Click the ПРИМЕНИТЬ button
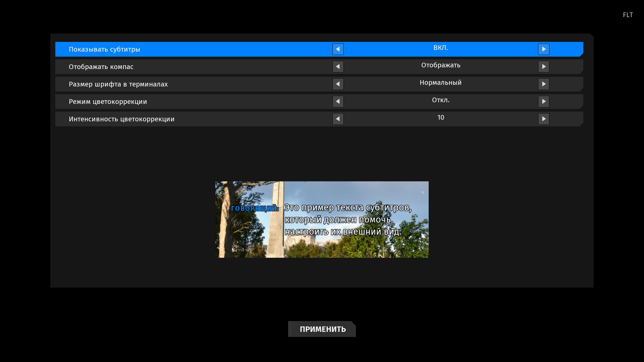The image size is (644, 362). click(322, 329)
